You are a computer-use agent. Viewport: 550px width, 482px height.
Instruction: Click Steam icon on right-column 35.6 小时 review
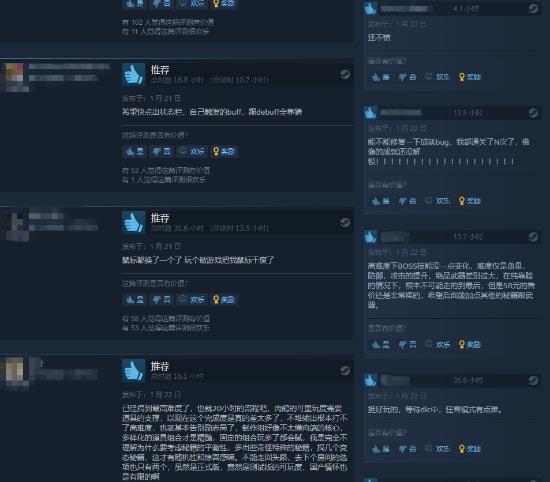pyautogui.click(x=533, y=381)
